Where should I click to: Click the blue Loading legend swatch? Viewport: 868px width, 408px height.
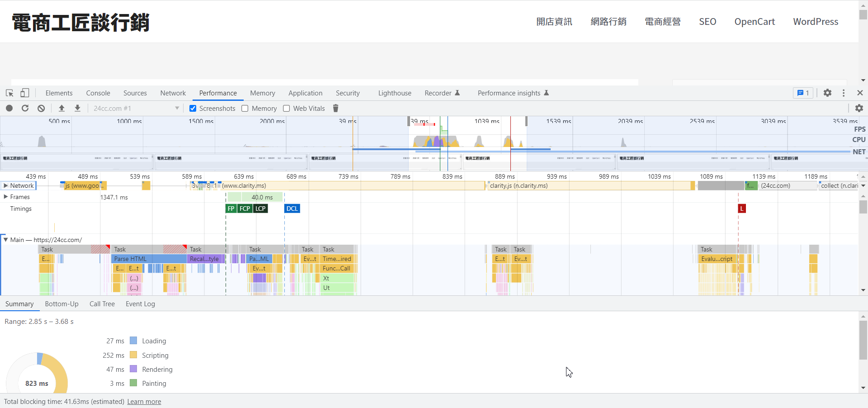tap(133, 341)
